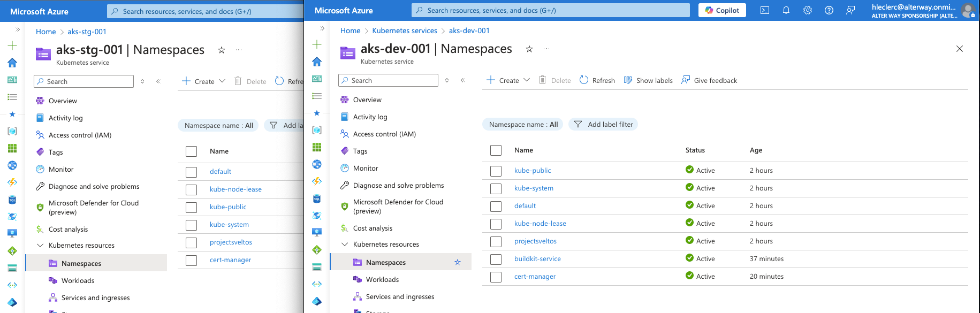Click the global search resources field on right
The image size is (980, 313).
pos(550,10)
